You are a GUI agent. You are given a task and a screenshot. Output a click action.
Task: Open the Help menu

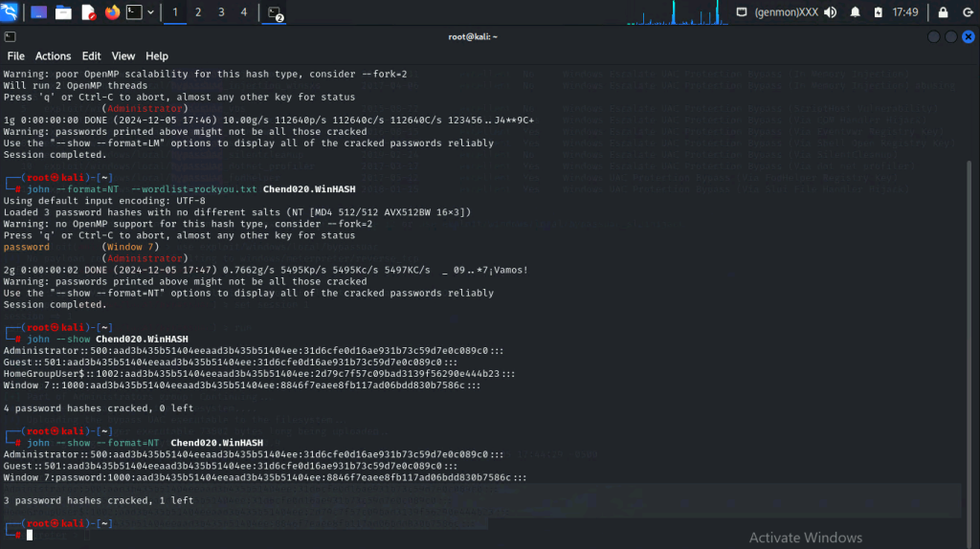coord(157,56)
